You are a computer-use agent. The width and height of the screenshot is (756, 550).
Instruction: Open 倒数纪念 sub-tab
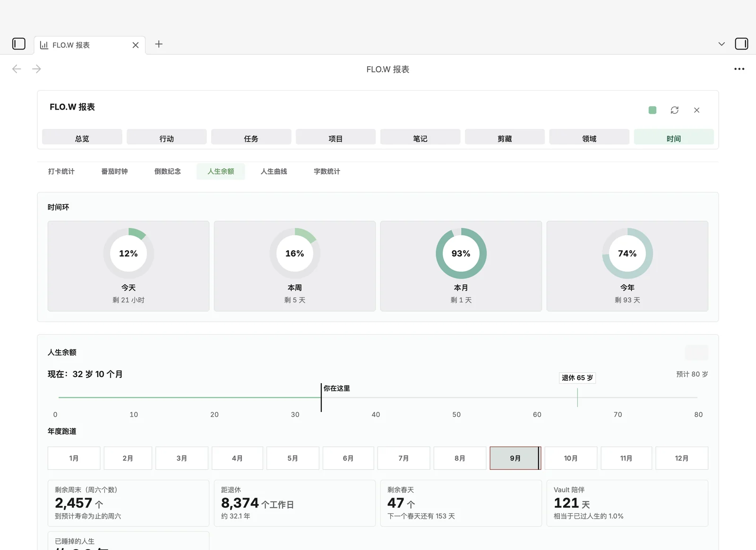pyautogui.click(x=168, y=171)
